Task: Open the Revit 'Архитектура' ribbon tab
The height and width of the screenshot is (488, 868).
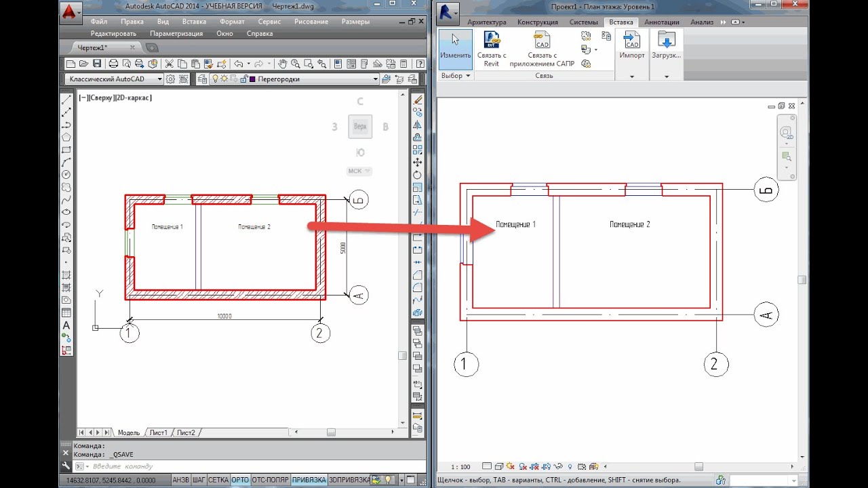Action: 486,22
